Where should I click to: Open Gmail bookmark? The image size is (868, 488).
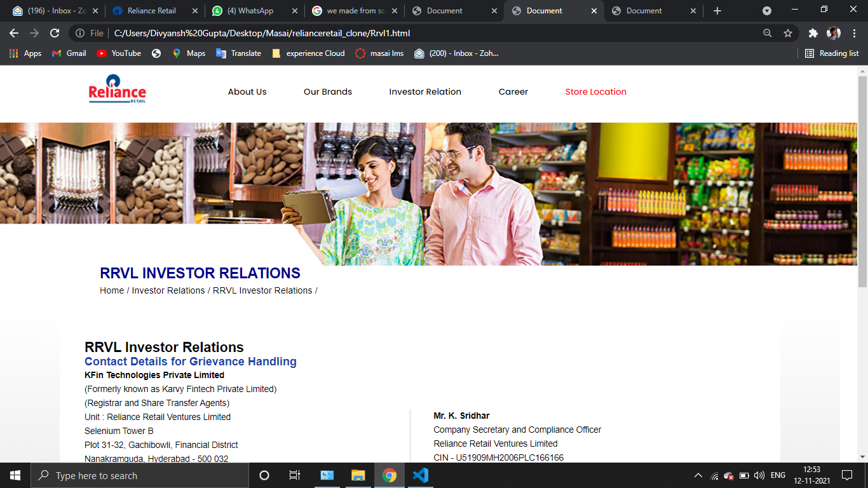[69, 53]
